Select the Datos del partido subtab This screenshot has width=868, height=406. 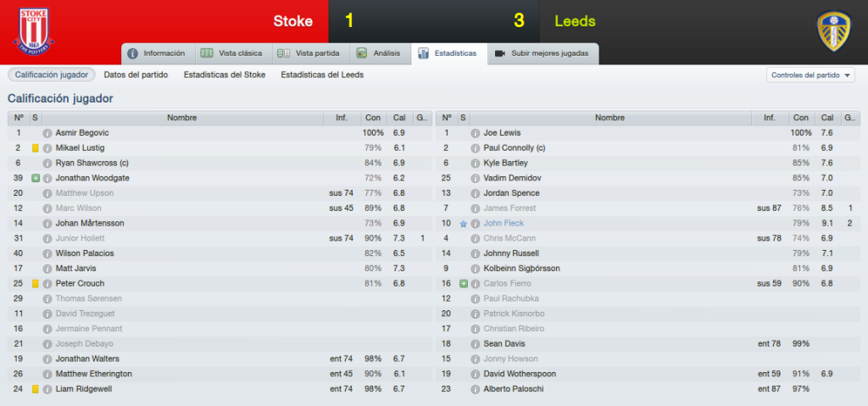136,75
